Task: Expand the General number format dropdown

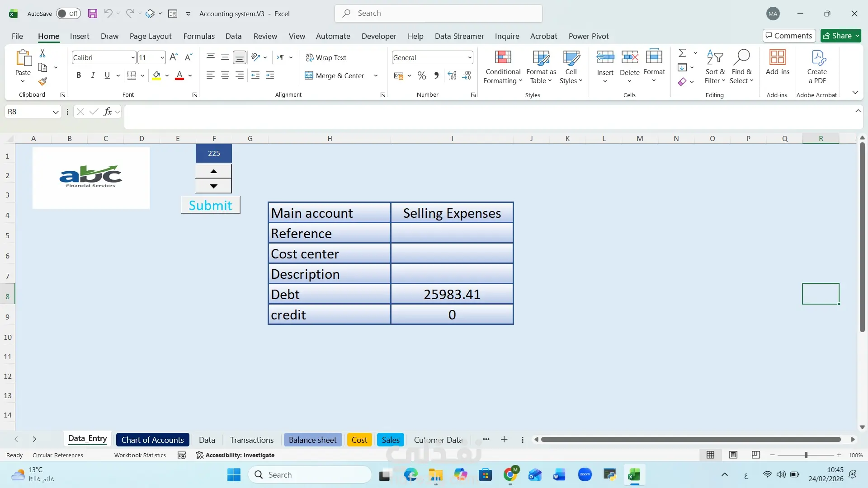Action: [x=469, y=57]
